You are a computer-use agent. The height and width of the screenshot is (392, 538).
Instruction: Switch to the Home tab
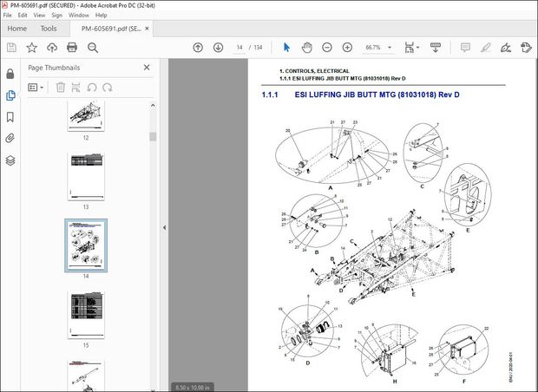16,28
